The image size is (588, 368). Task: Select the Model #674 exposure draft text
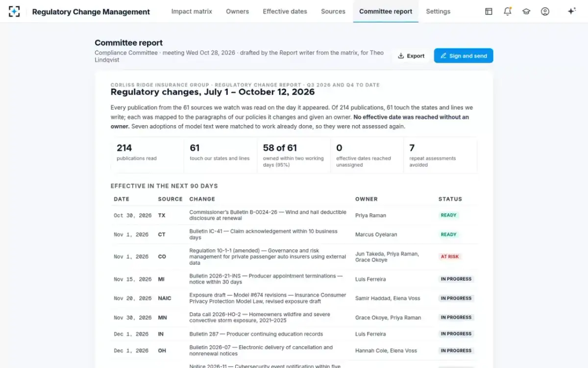[268, 298]
